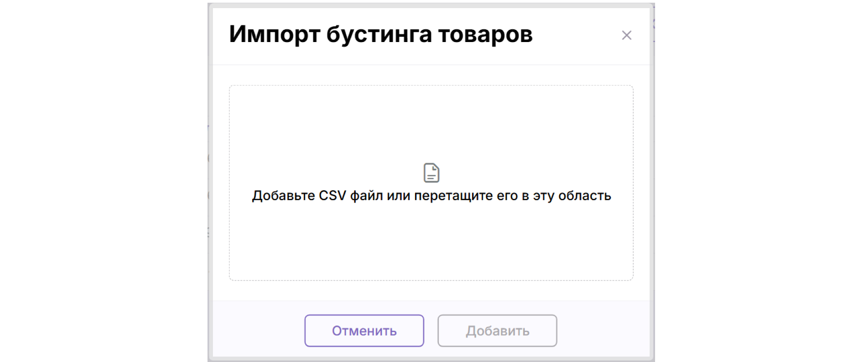The width and height of the screenshot is (868, 362).
Task: Dismiss the dialog via the X icon
Action: pyautogui.click(x=626, y=35)
